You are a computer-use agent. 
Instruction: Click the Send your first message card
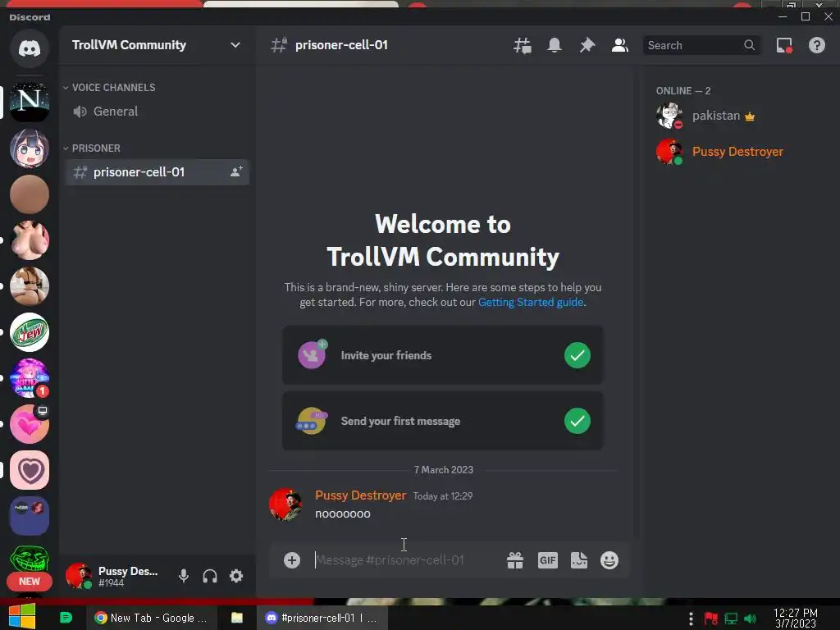(x=442, y=421)
